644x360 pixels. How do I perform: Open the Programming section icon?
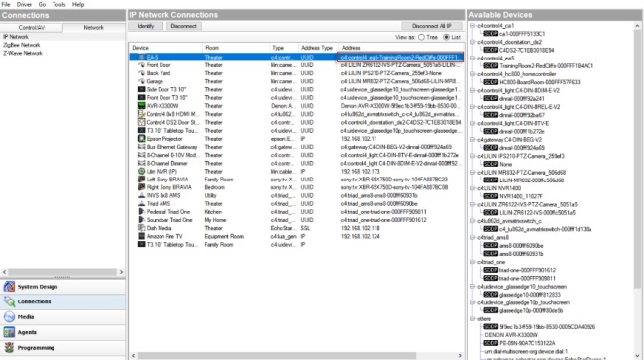[x=9, y=348]
